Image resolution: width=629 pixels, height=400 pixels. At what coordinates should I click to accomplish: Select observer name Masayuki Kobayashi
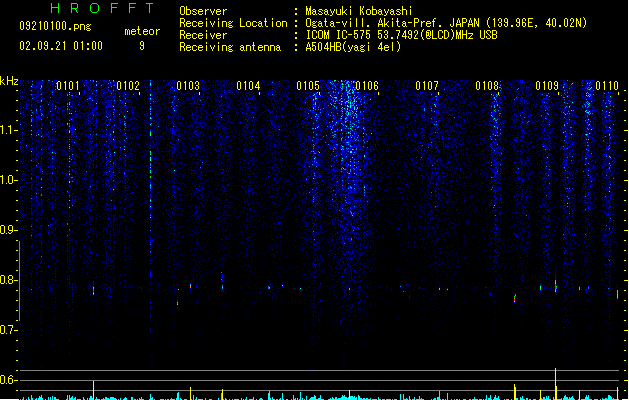[x=359, y=11]
